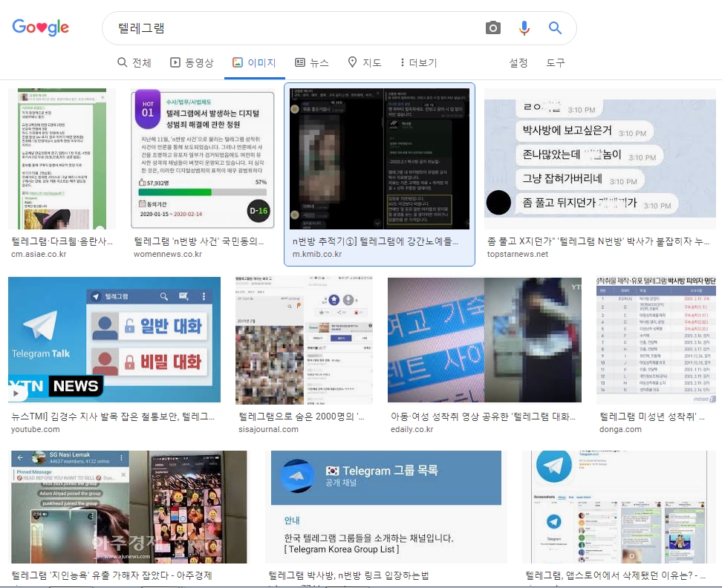Select the 이미지 tab

254,62
